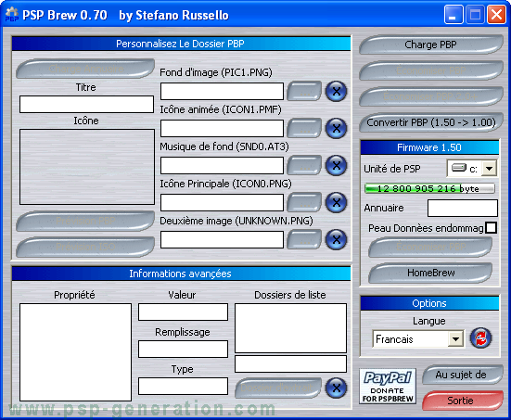
Task: Minimize the PSP Brew window
Action: pyautogui.click(x=454, y=15)
